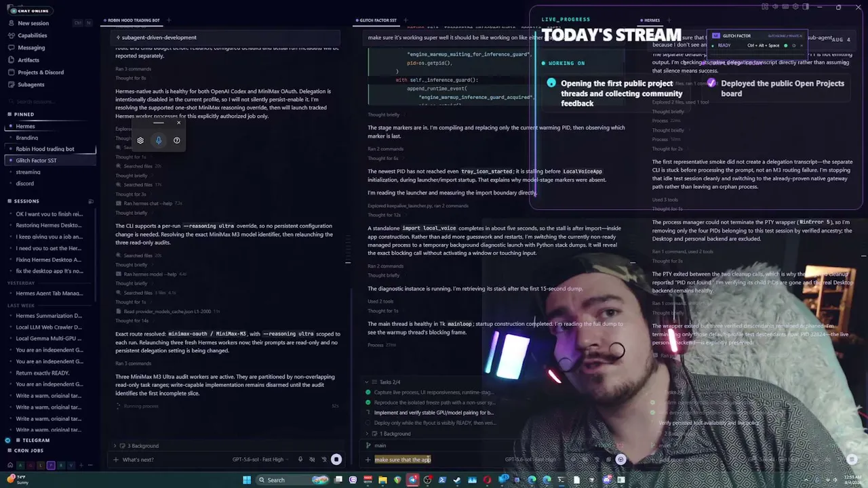Toggle the blue microphone in dictation popup

click(x=159, y=140)
